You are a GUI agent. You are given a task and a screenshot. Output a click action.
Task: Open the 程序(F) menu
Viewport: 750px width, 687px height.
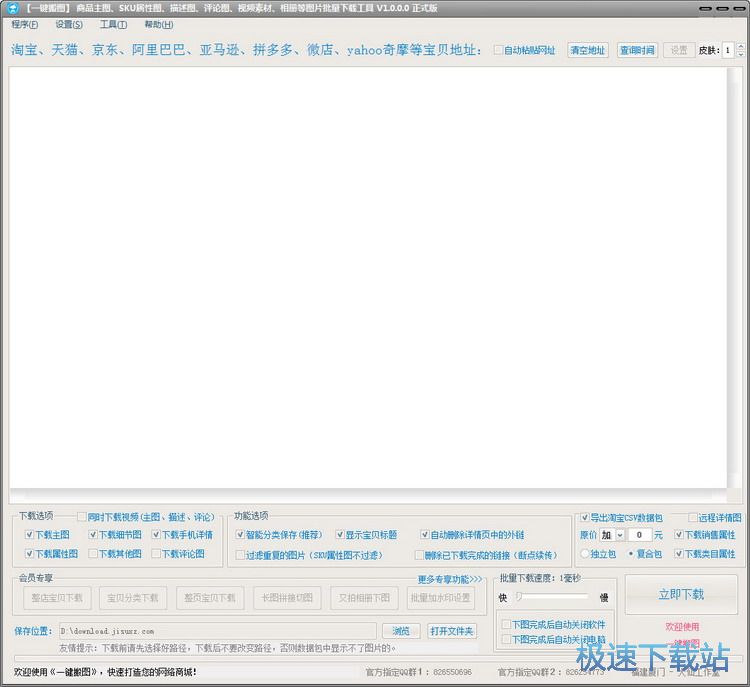pos(25,25)
